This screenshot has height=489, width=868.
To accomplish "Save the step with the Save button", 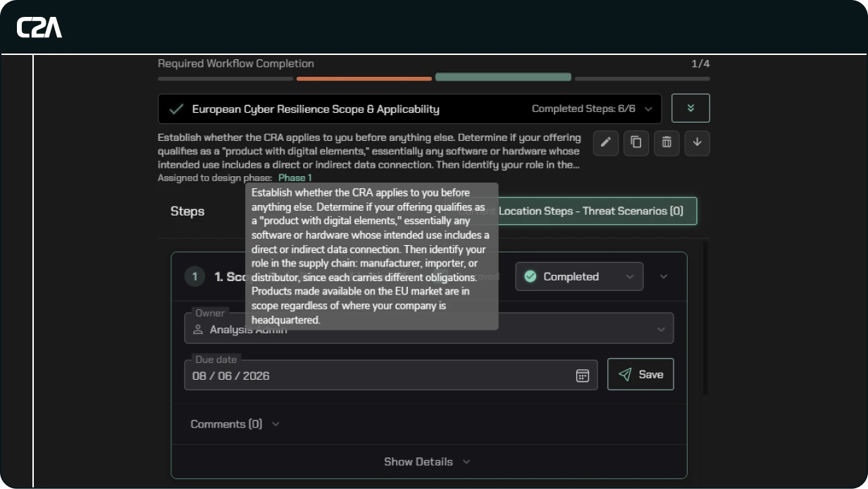I will click(x=640, y=374).
